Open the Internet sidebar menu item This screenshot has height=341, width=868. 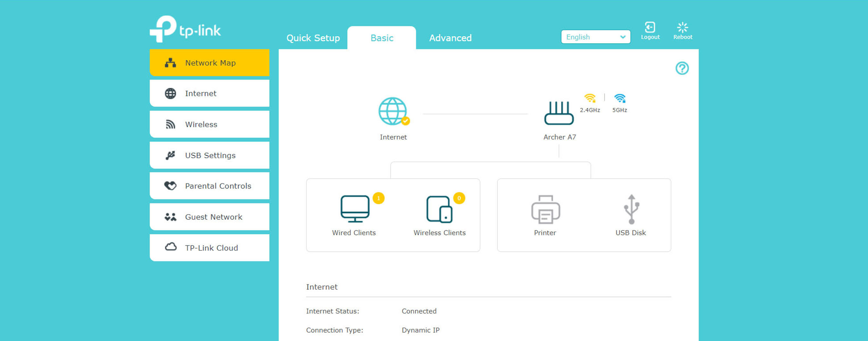coord(209,93)
